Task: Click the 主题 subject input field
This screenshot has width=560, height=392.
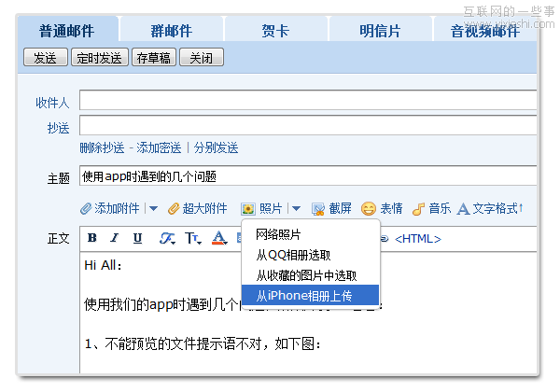Action: click(308, 175)
